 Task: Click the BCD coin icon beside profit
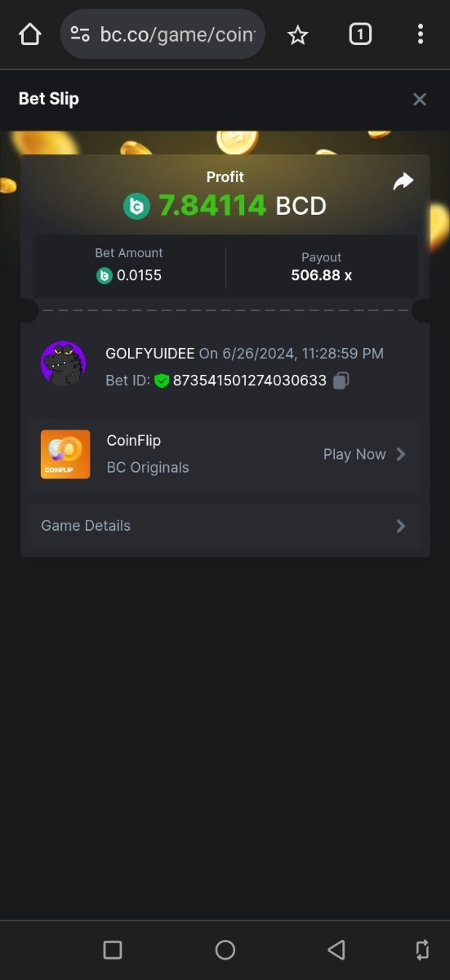point(137,206)
